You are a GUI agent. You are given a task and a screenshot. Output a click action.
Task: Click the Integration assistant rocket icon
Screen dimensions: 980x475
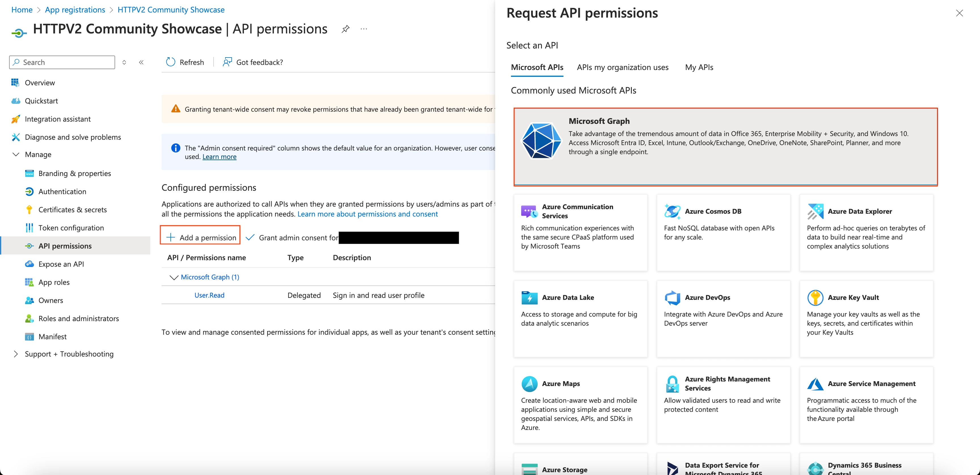pos(15,119)
